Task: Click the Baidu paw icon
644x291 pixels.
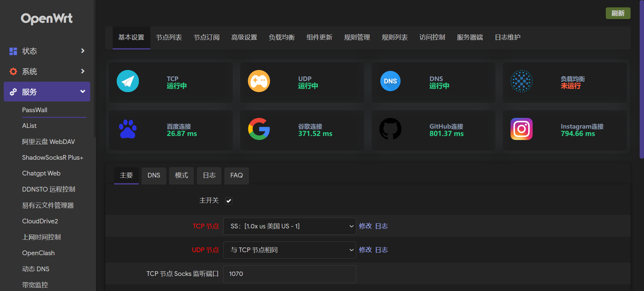Action: [x=128, y=129]
